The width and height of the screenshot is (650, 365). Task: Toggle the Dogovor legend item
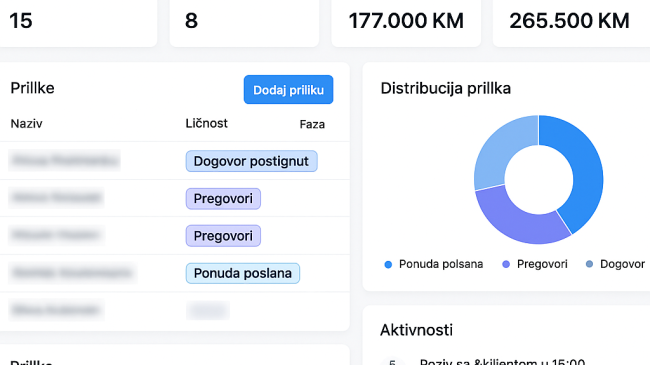pyautogui.click(x=615, y=264)
